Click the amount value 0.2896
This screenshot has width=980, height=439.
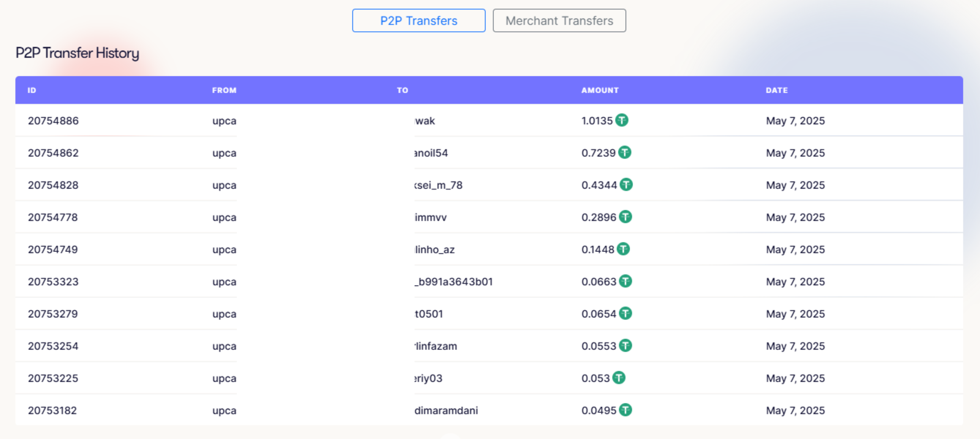click(599, 218)
